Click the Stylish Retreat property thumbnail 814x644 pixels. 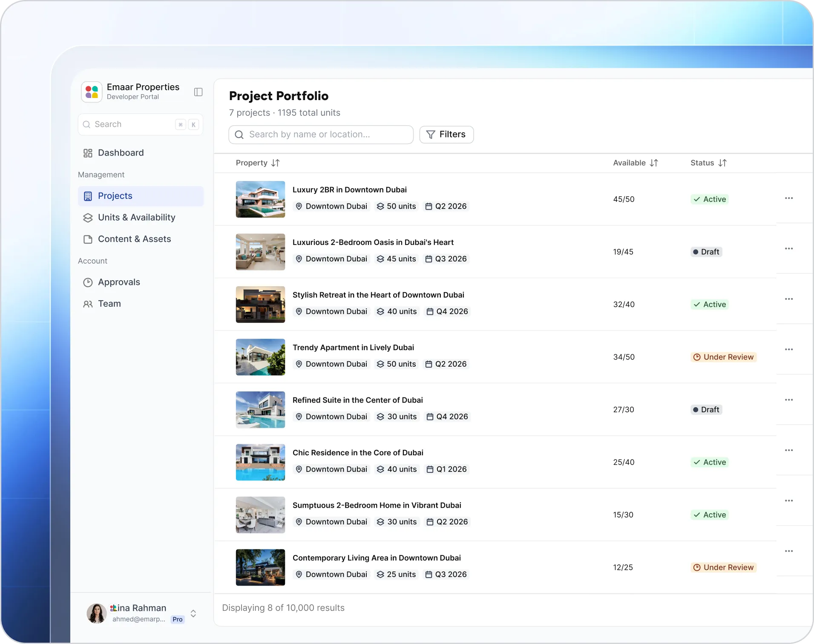pos(260,305)
